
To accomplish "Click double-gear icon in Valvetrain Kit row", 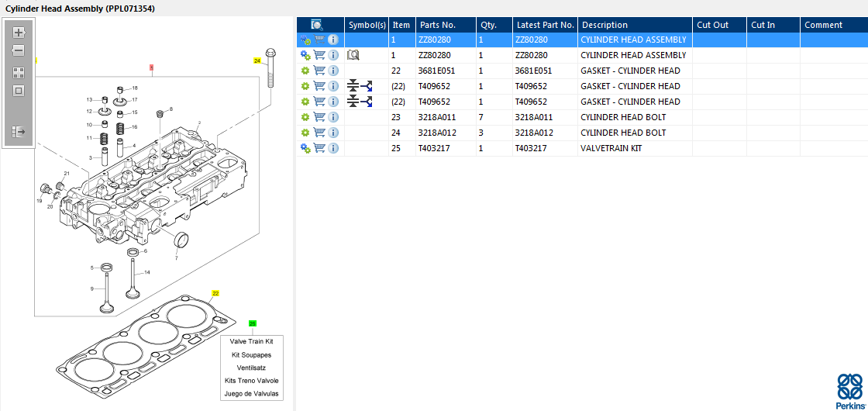I will [305, 148].
